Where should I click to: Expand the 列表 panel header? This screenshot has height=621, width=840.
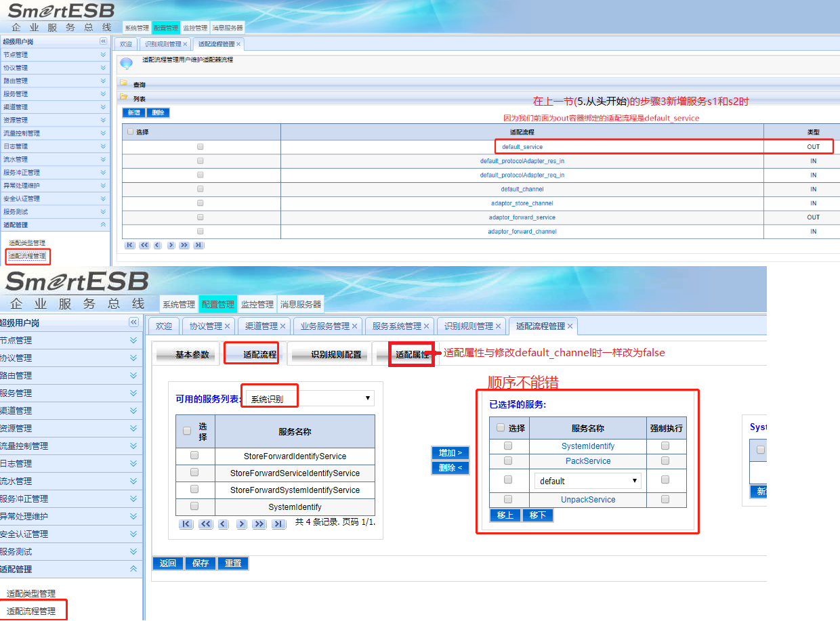pos(140,98)
